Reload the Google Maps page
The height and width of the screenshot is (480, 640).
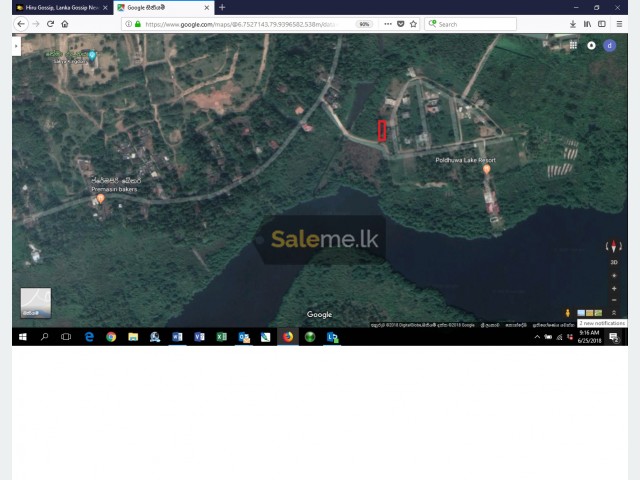(x=50, y=24)
